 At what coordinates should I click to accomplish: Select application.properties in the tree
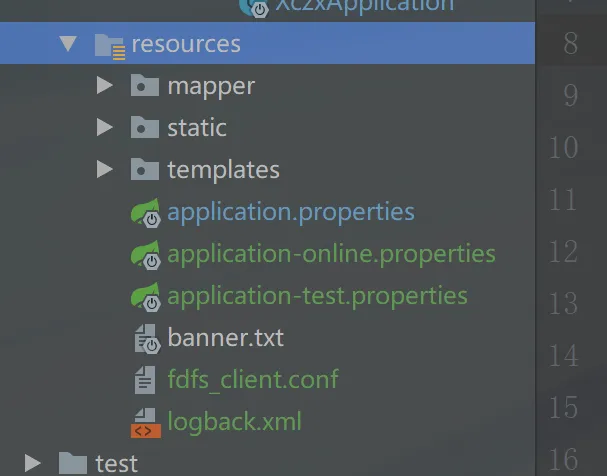pyautogui.click(x=290, y=212)
